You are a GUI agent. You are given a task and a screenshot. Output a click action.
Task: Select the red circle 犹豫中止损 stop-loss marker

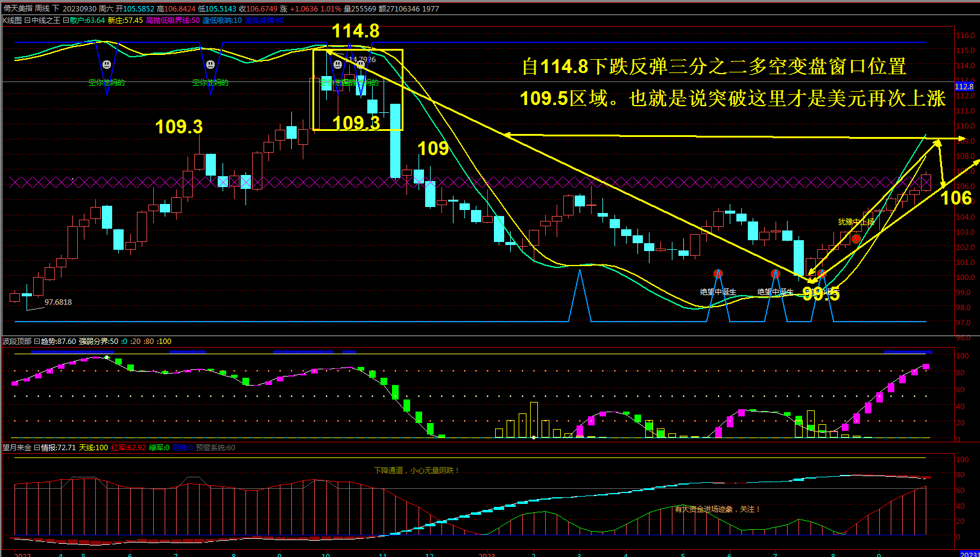point(856,239)
